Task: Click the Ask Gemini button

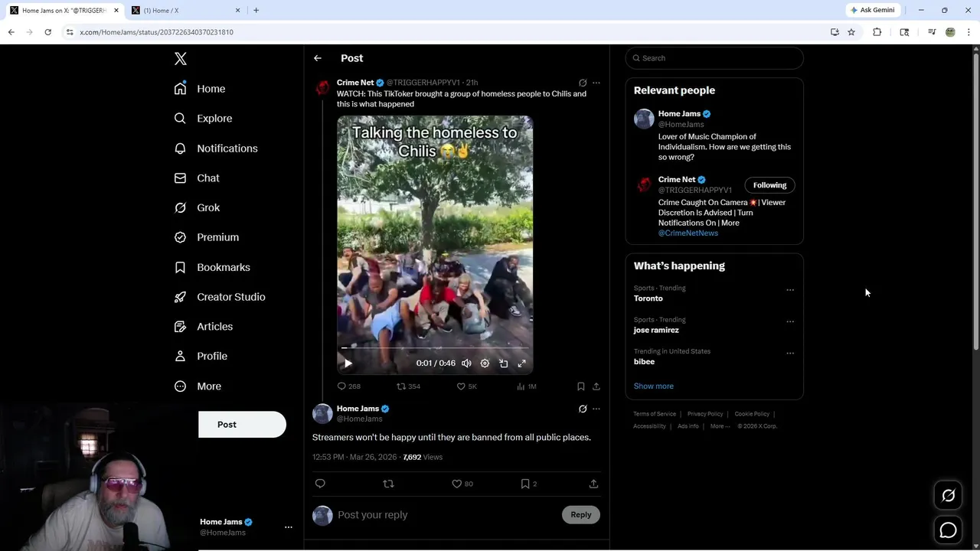Action: coord(872,11)
